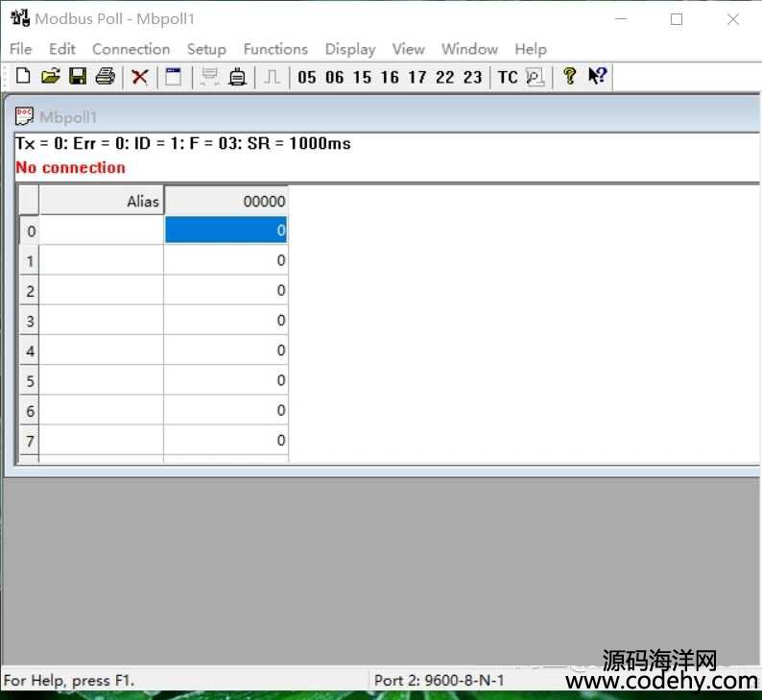Select the value cell in row 2
This screenshot has width=762, height=700.
(226, 290)
